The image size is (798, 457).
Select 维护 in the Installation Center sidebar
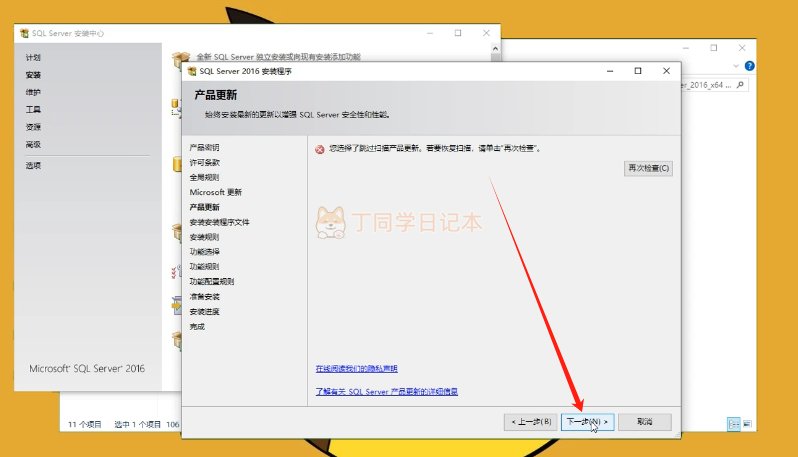(33, 92)
